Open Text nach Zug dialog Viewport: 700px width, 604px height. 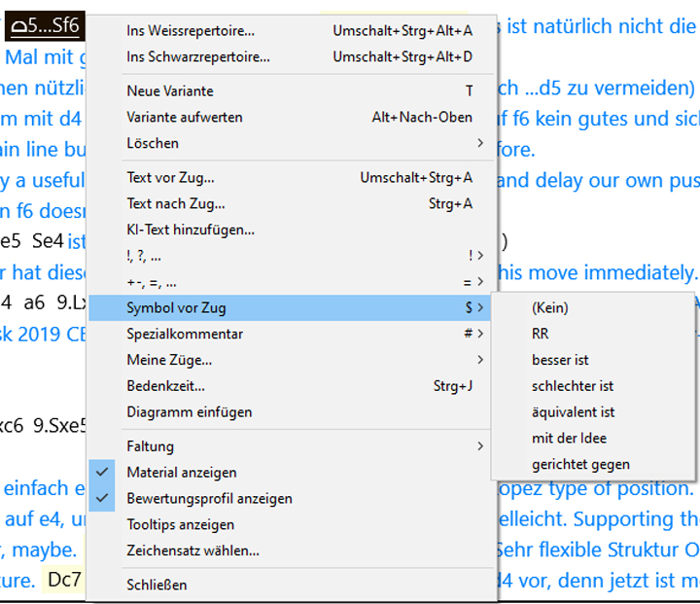(x=175, y=204)
